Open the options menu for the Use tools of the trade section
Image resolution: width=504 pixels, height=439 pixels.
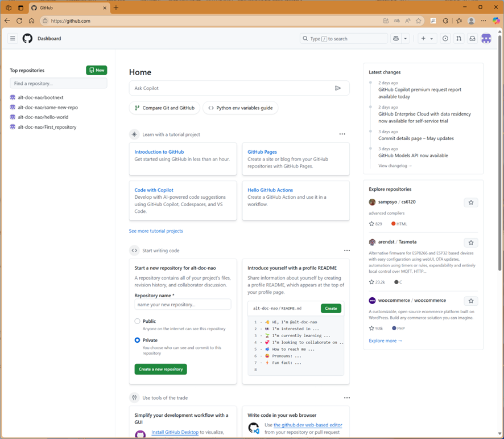coord(347,398)
